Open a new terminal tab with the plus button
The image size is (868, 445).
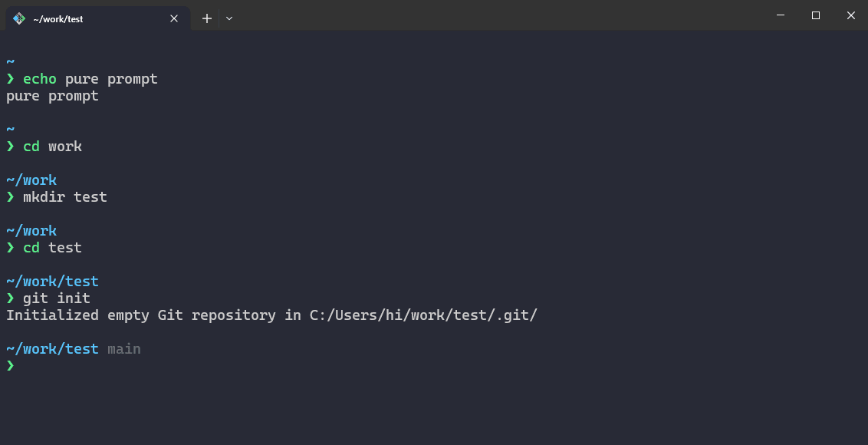[x=206, y=18]
